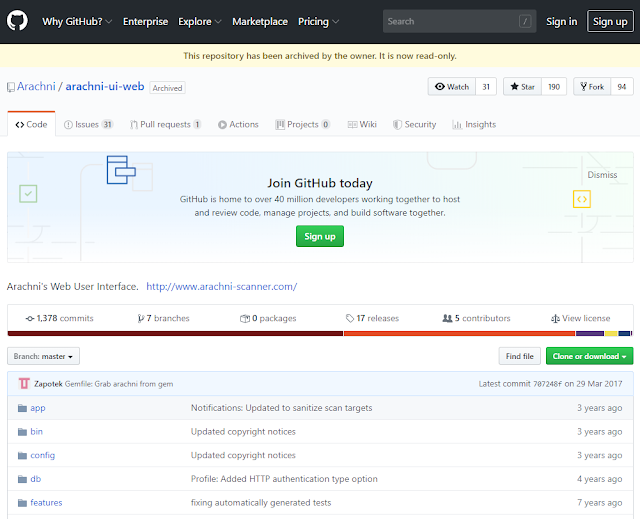View the 5 contributors
Screen dimensions: 640x519
pyautogui.click(x=476, y=318)
